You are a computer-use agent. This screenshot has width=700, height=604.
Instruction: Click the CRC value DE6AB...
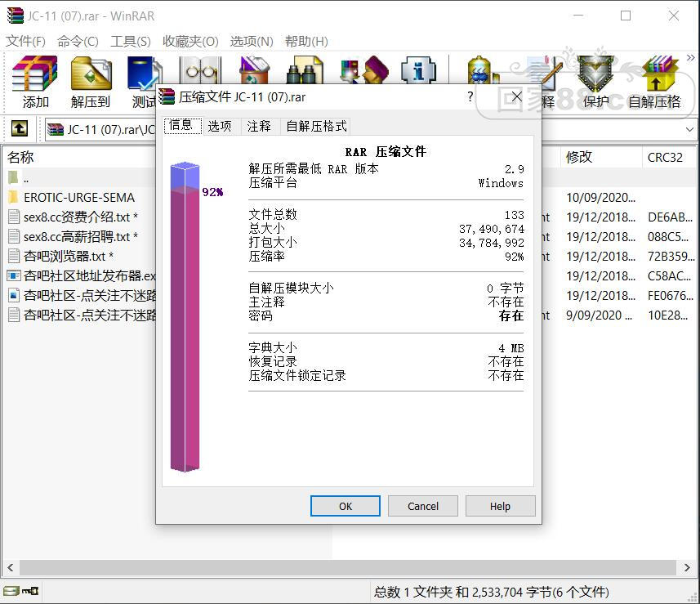(x=670, y=217)
